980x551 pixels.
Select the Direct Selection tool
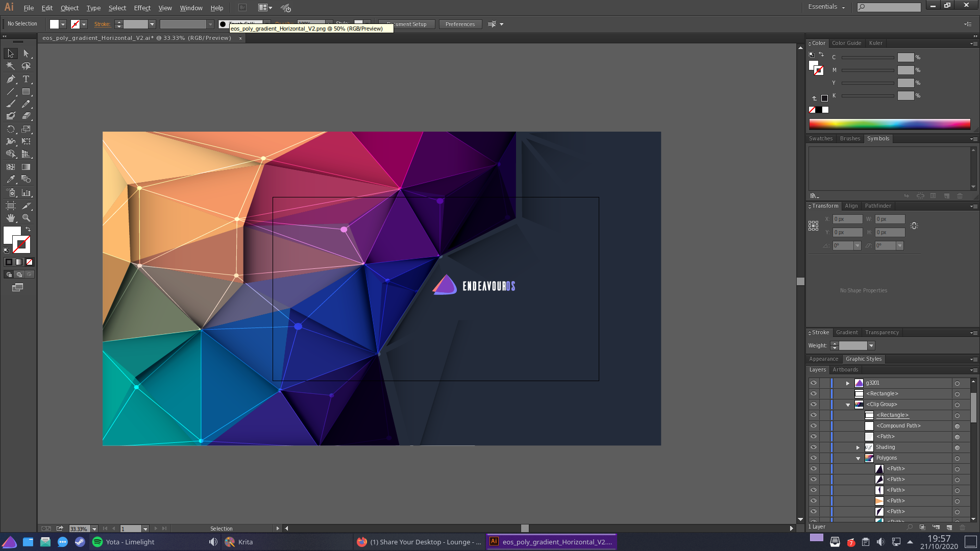click(x=26, y=54)
